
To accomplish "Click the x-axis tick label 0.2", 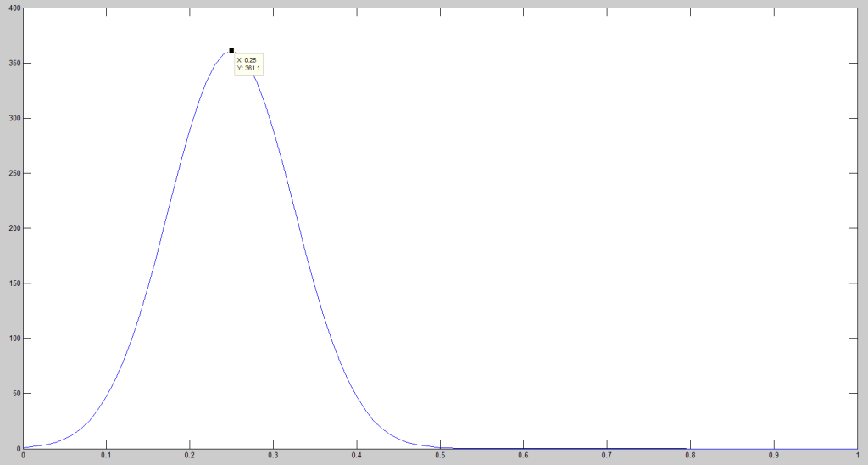I will coord(189,456).
